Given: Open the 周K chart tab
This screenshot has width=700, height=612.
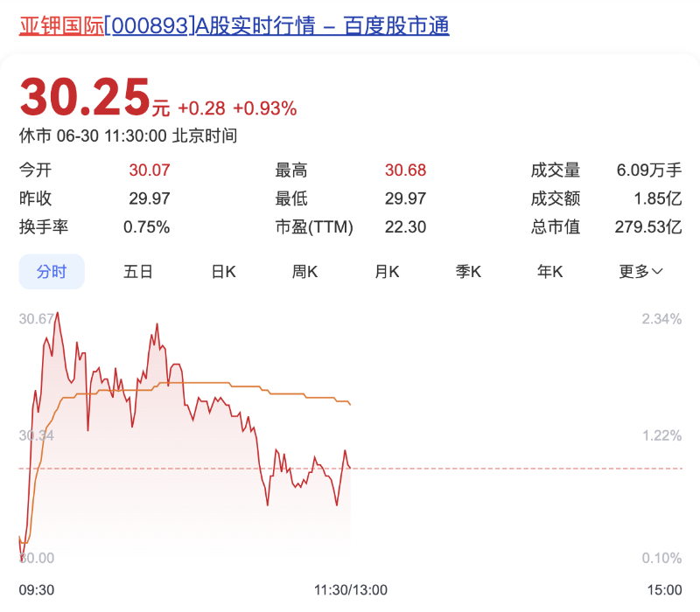Looking at the screenshot, I should [x=304, y=271].
